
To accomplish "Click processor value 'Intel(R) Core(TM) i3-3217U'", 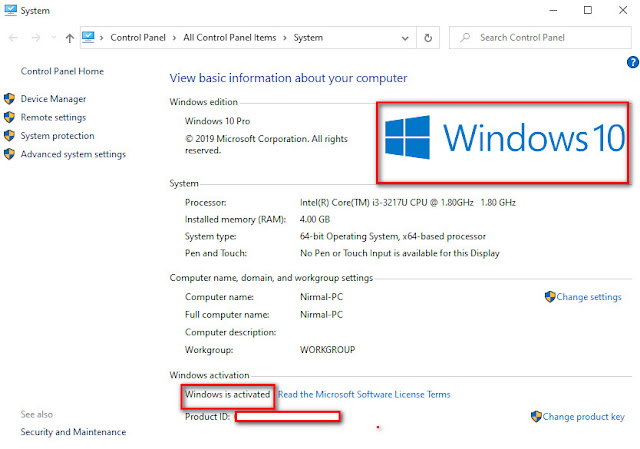I will pos(408,202).
